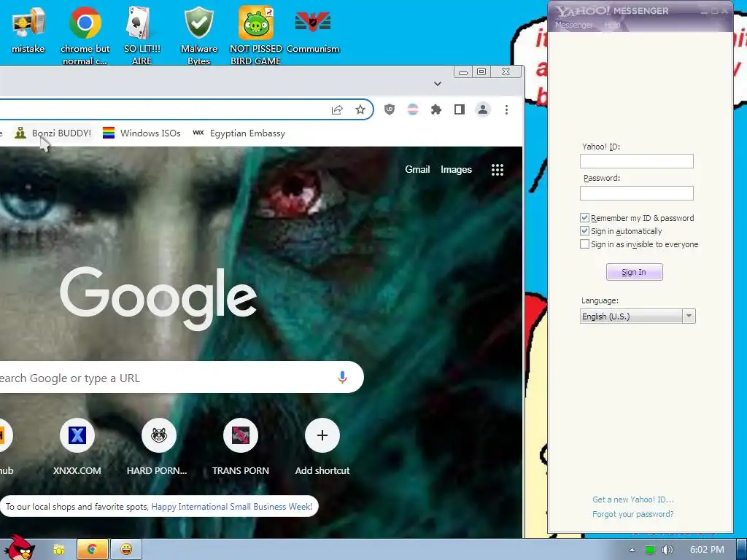Expand Chrome tab search chevron
The height and width of the screenshot is (560, 747).
(438, 84)
